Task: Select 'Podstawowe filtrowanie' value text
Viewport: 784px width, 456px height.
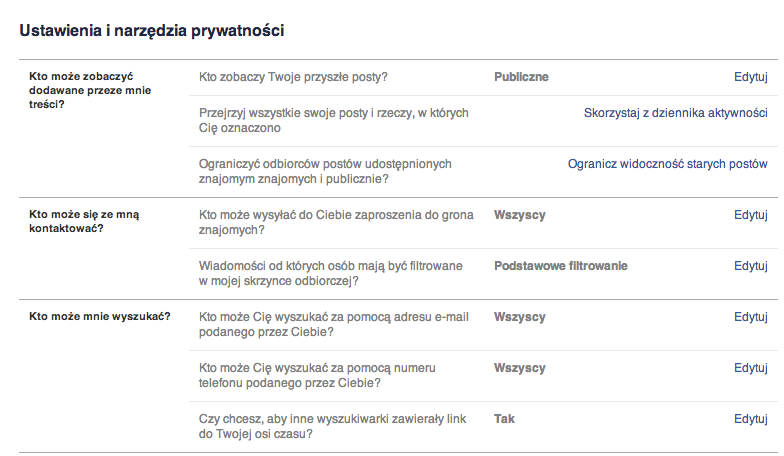Action: click(x=560, y=266)
